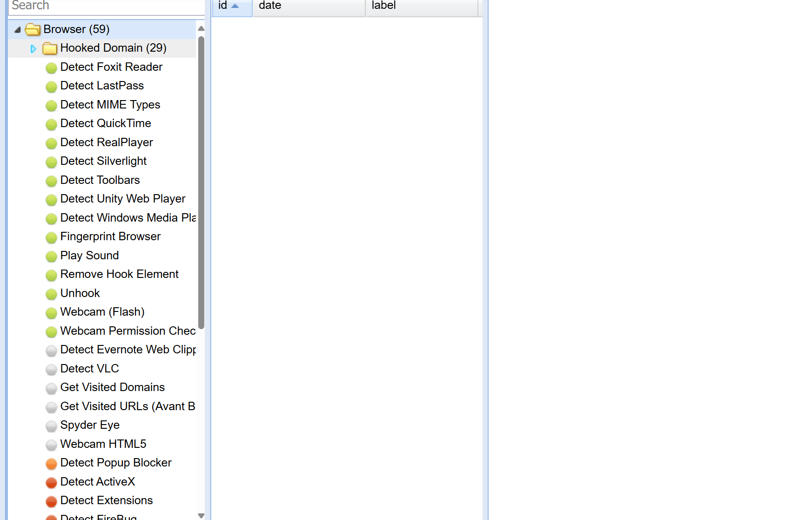Click green status dot for Play Sound
Viewport: 812px width, 520px height.
[x=52, y=257]
